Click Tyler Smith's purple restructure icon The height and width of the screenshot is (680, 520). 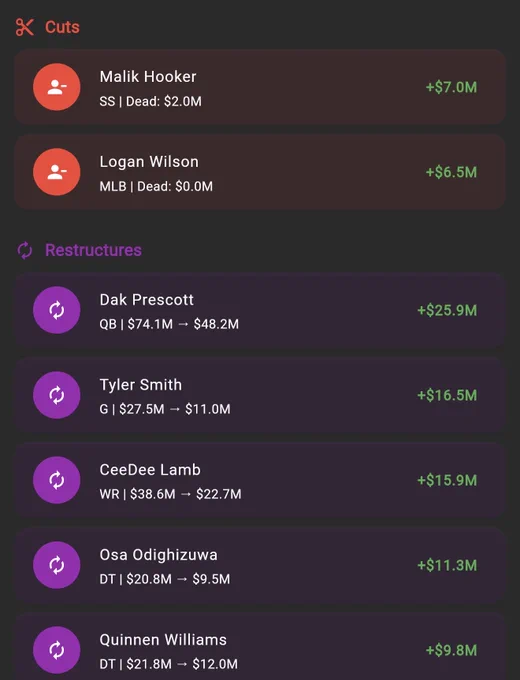pos(56,395)
